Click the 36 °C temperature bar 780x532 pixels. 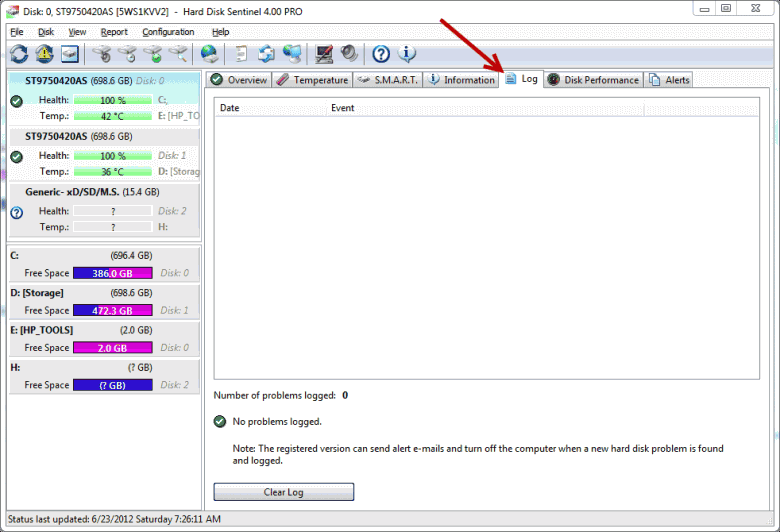pos(113,172)
